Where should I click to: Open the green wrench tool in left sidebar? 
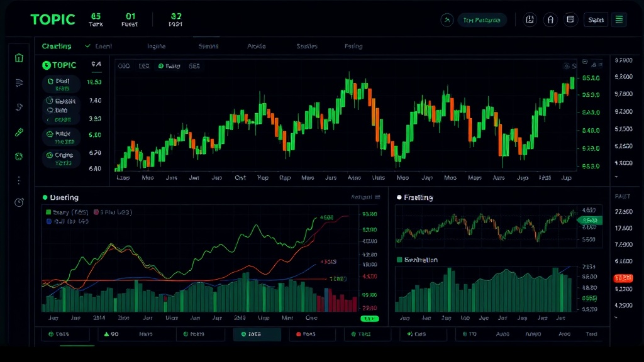tap(19, 132)
